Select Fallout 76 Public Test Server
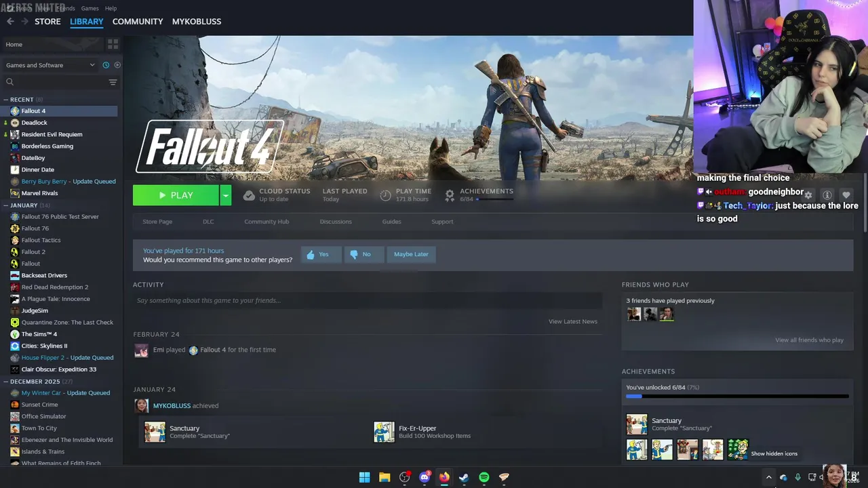868x488 pixels. tap(60, 217)
